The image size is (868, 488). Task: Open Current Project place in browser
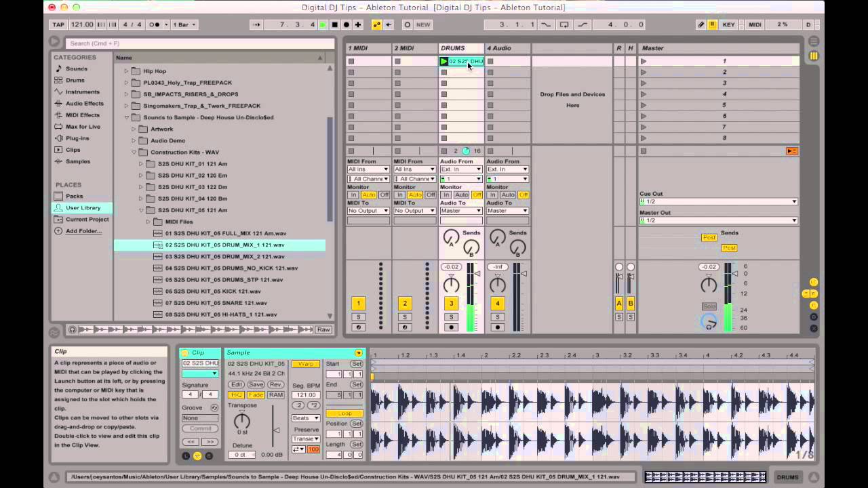click(x=87, y=219)
